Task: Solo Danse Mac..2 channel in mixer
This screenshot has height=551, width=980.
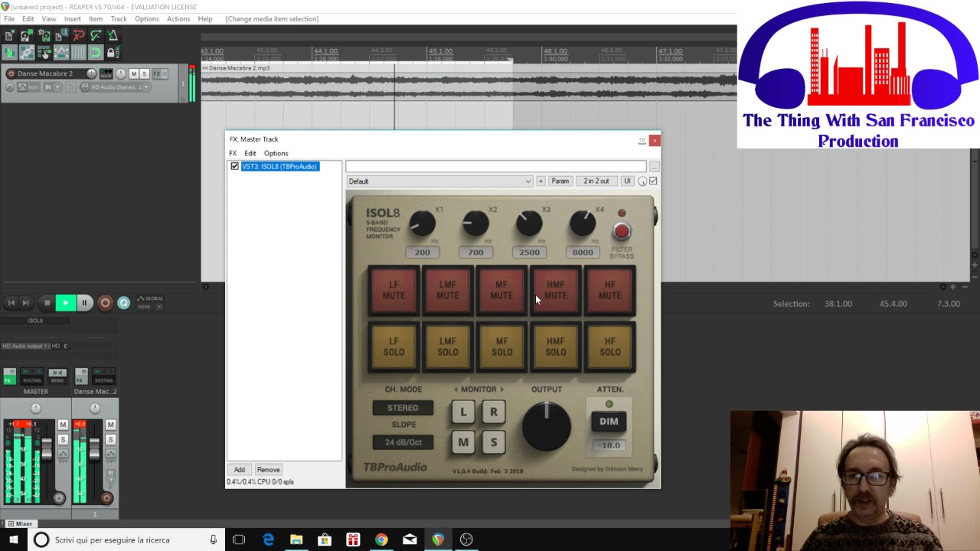Action: coord(110,439)
